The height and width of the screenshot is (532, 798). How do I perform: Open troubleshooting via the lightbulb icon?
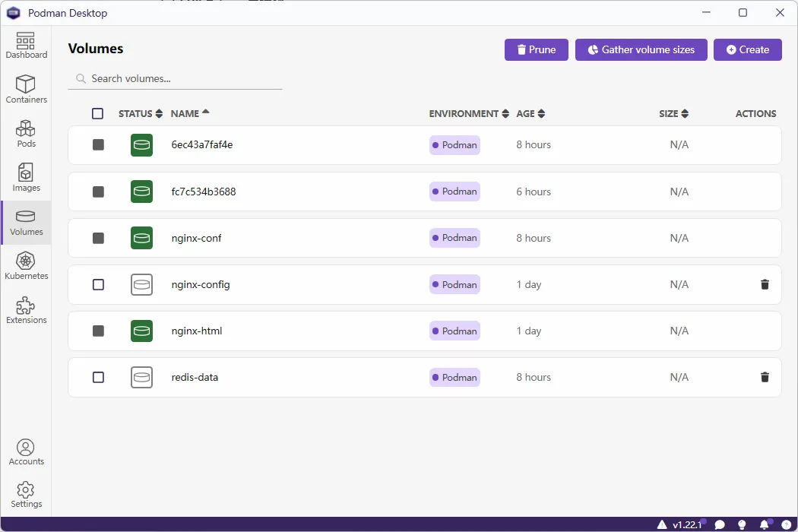tap(743, 524)
